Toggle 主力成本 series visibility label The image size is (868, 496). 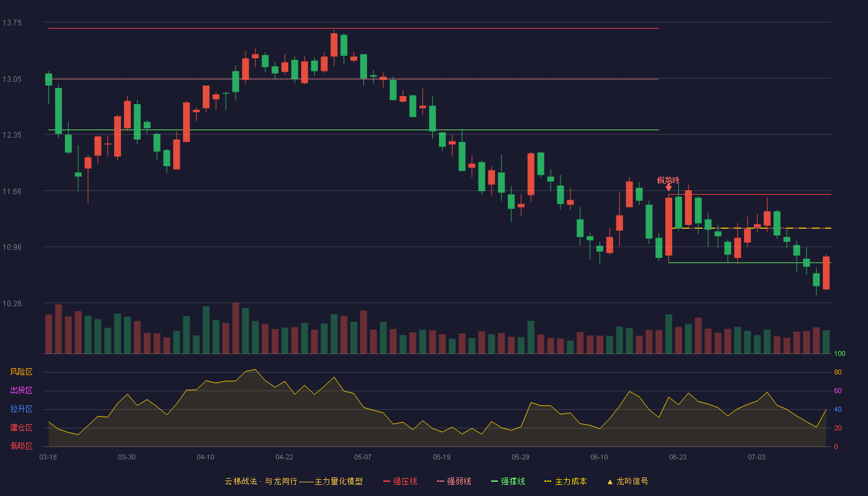[570, 481]
